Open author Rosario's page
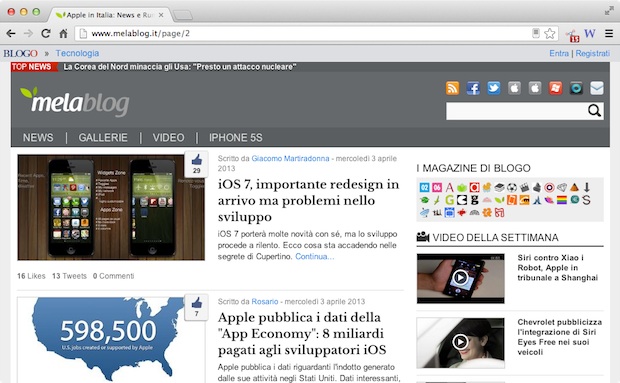This screenshot has height=383, width=620. (x=265, y=302)
